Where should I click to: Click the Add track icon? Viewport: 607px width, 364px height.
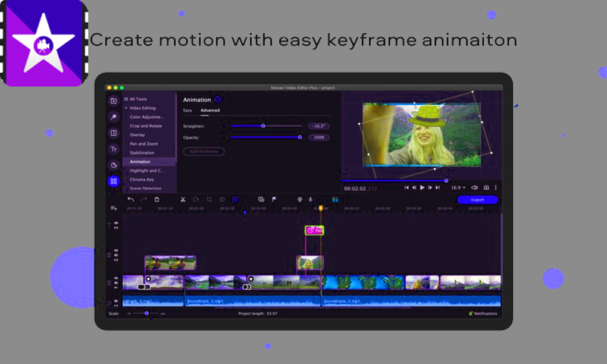(x=114, y=208)
